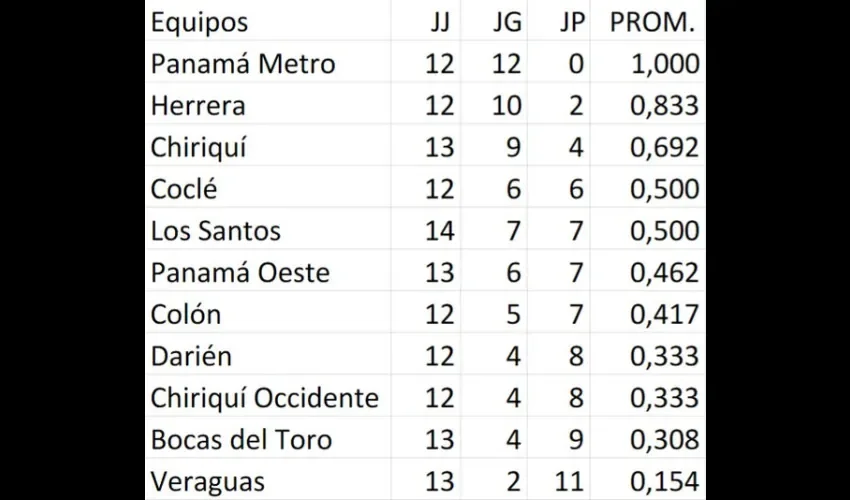Select the JJ column header

coord(426,22)
